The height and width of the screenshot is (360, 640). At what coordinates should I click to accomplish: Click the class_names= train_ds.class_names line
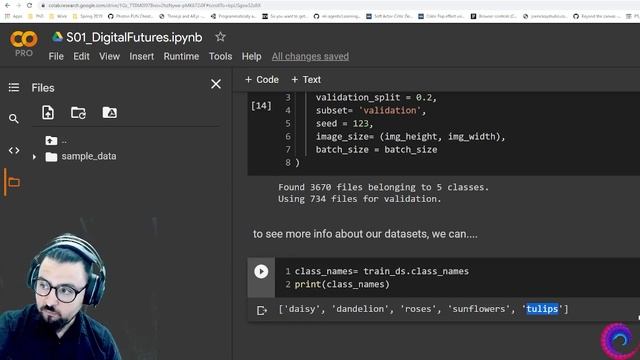(382, 271)
